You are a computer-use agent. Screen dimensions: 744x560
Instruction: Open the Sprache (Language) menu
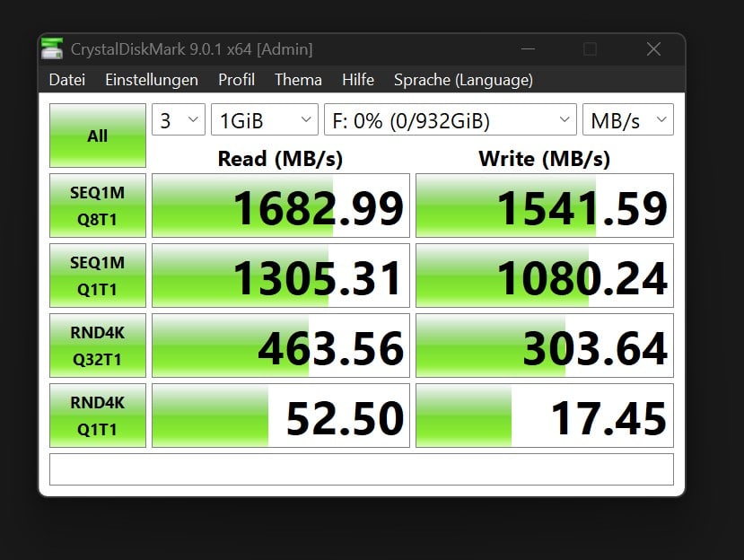463,80
